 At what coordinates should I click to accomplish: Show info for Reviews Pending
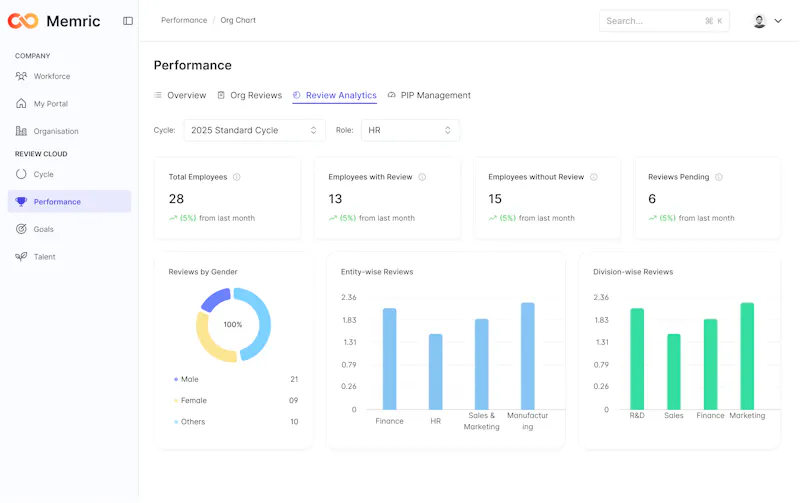coord(719,177)
